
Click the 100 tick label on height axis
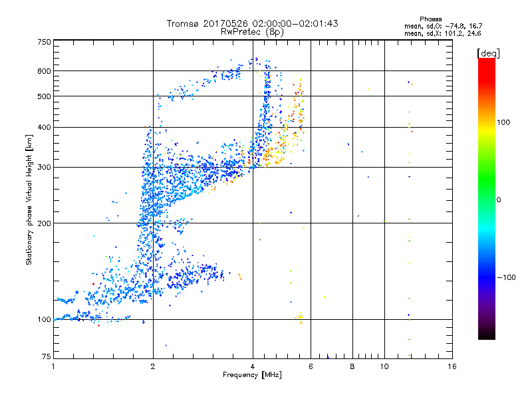click(44, 319)
